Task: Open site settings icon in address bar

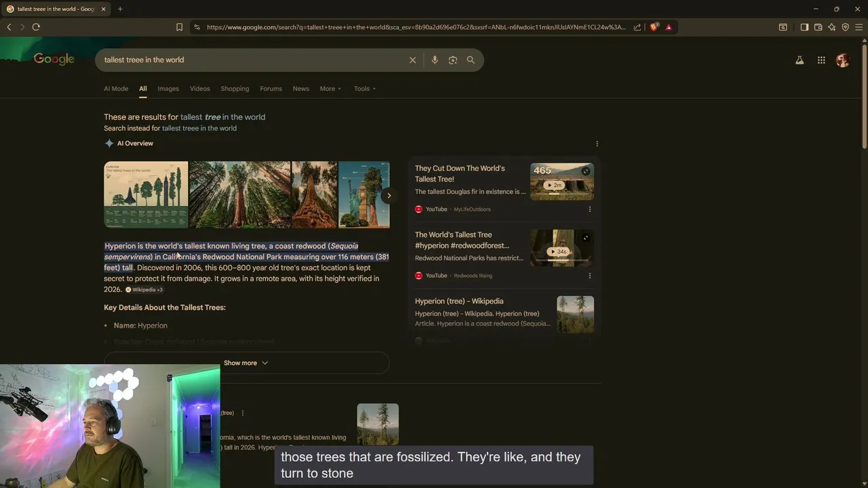Action: (x=197, y=27)
